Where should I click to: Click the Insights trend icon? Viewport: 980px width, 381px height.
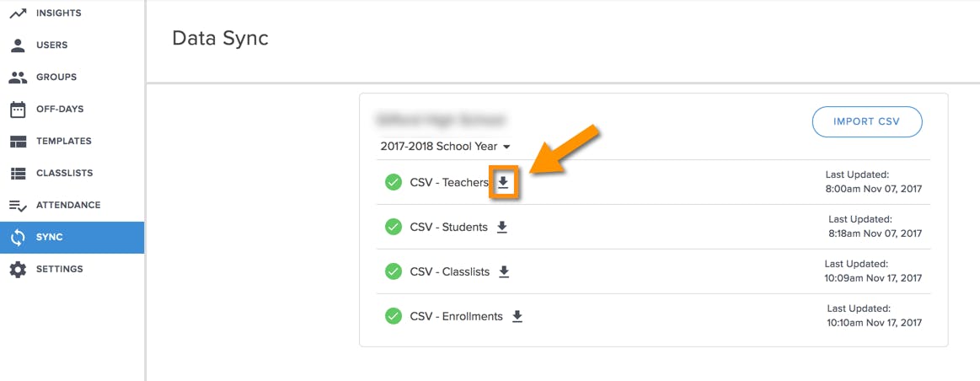coord(19,13)
